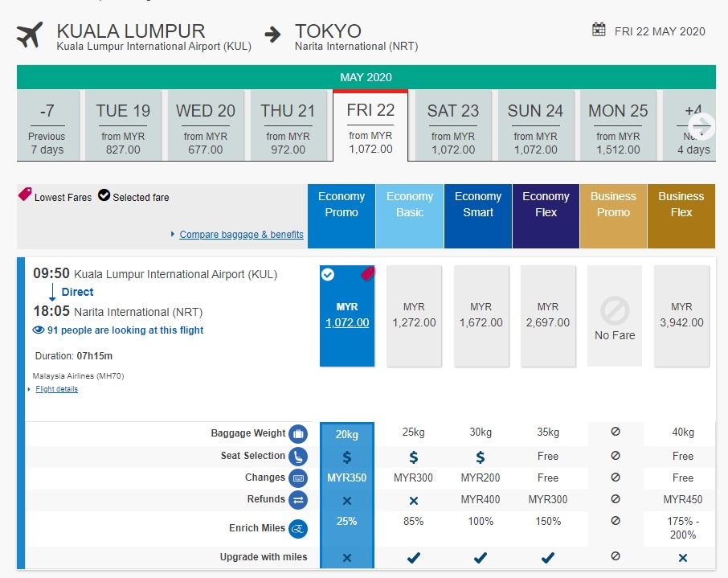
Task: Click the Seat Selection icon
Action: pos(297,457)
